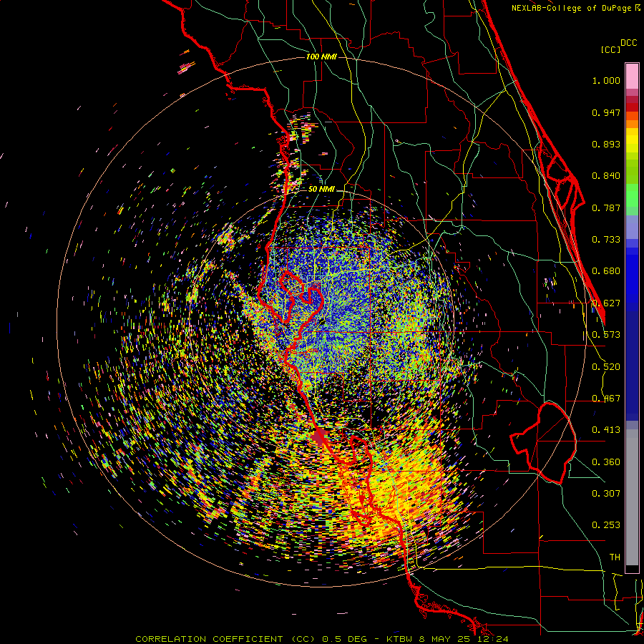Click the 0.360 color scale value
This screenshot has width=644, height=644.
[606, 462]
